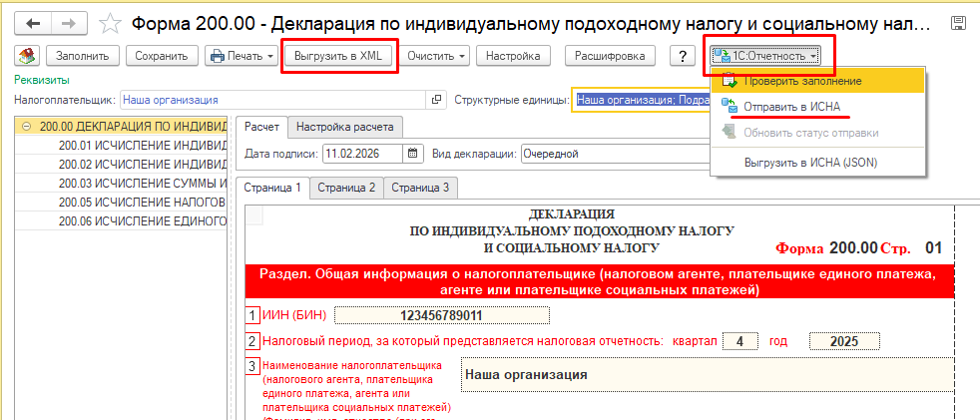
Task: Collapse the 200.00 ДЕКЛАРАЦИЯ tree node
Action: click(27, 128)
